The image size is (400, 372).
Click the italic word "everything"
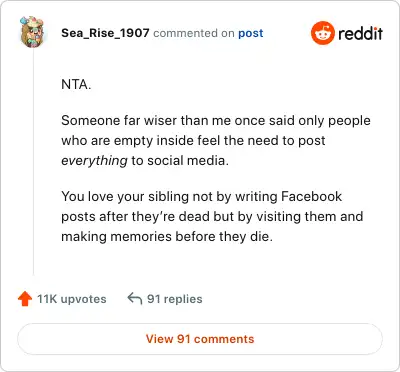[94, 161]
